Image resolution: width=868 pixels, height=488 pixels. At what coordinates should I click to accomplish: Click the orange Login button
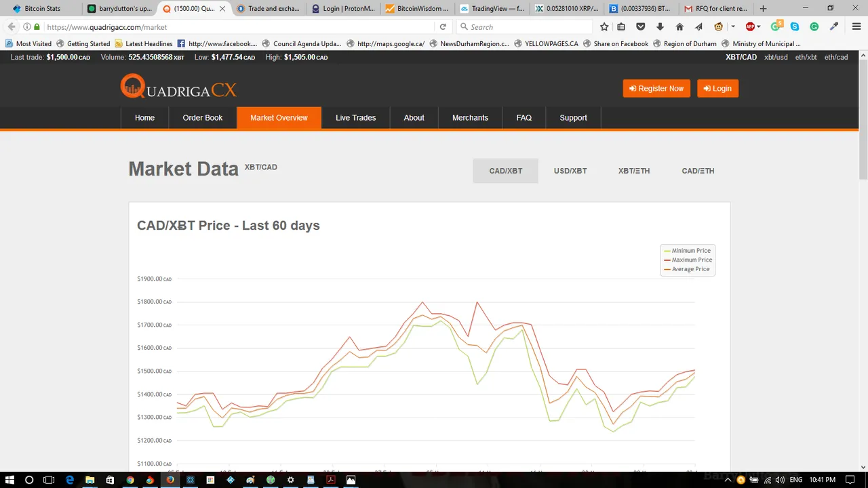tap(717, 89)
